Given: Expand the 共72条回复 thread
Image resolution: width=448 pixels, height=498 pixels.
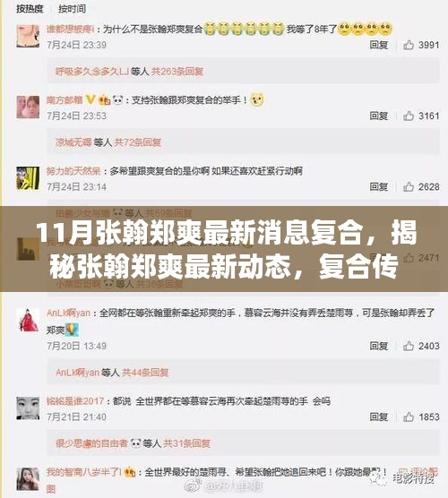Looking at the screenshot, I should 138,142.
